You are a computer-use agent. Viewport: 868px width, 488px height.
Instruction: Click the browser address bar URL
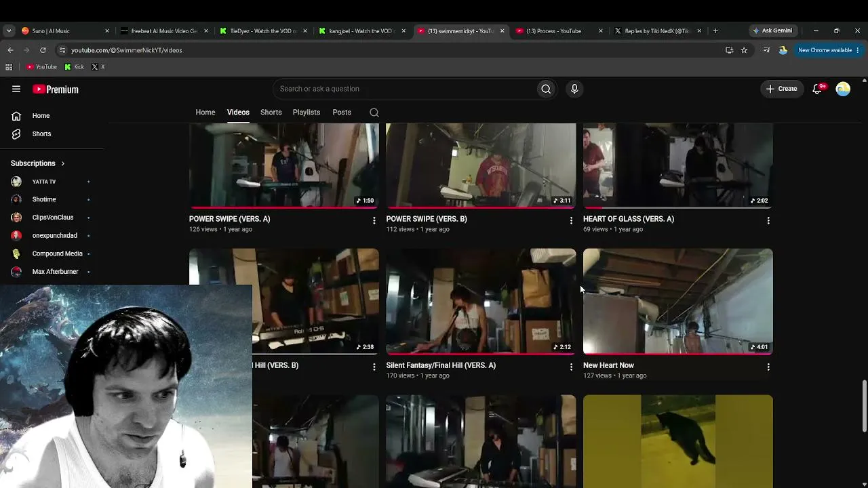pyautogui.click(x=126, y=50)
